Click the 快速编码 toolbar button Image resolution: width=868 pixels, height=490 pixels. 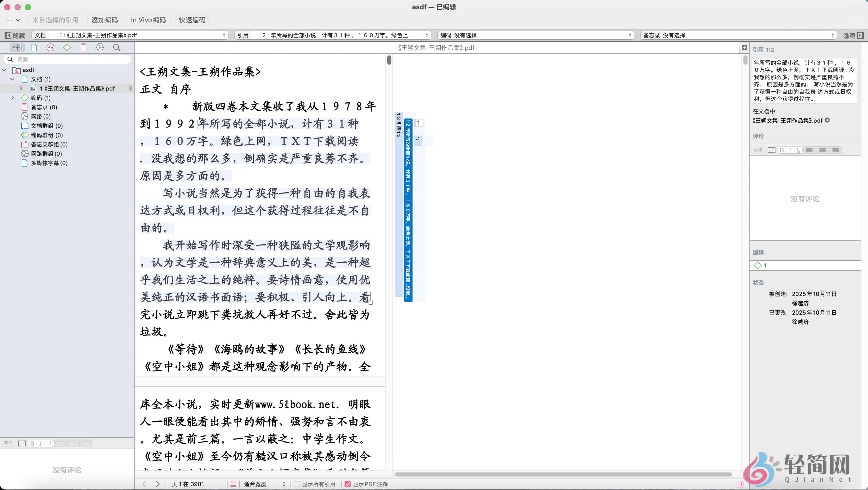pos(192,20)
